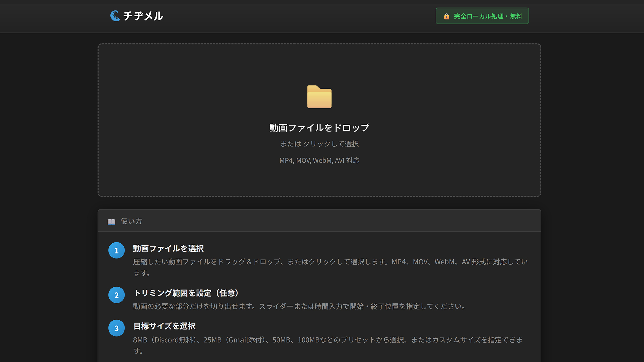Click the yellow folder icon in the drop zone
This screenshot has height=362, width=644.
coord(319,97)
